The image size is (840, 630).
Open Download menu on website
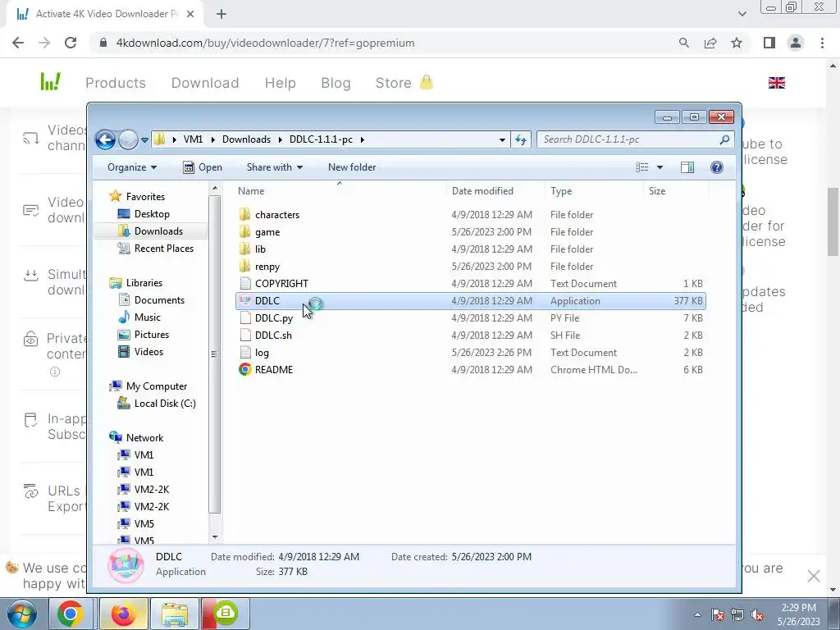click(205, 83)
